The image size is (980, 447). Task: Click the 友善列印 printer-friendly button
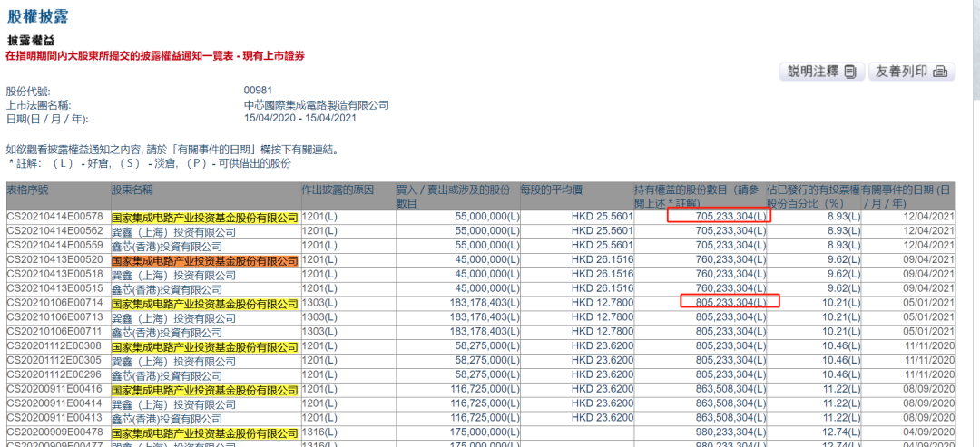(912, 72)
